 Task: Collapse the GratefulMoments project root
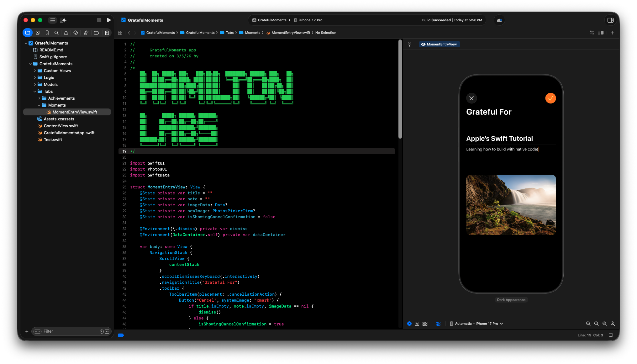click(x=26, y=43)
